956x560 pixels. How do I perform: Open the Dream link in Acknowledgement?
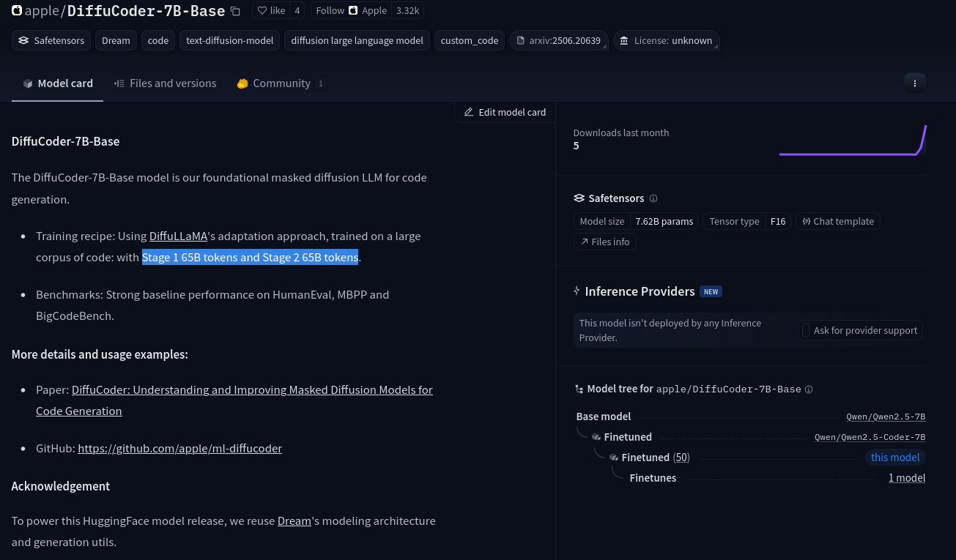pos(294,521)
